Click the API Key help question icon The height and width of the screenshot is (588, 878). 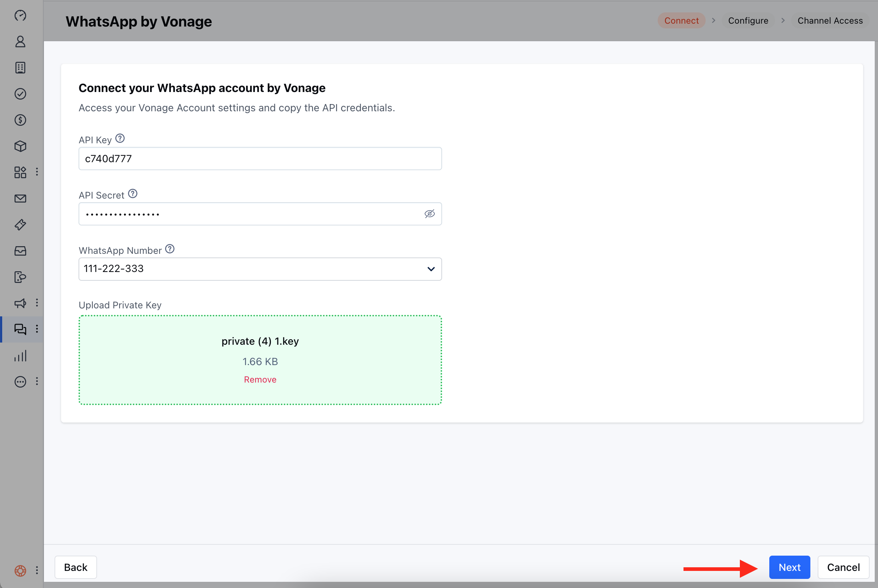point(120,139)
